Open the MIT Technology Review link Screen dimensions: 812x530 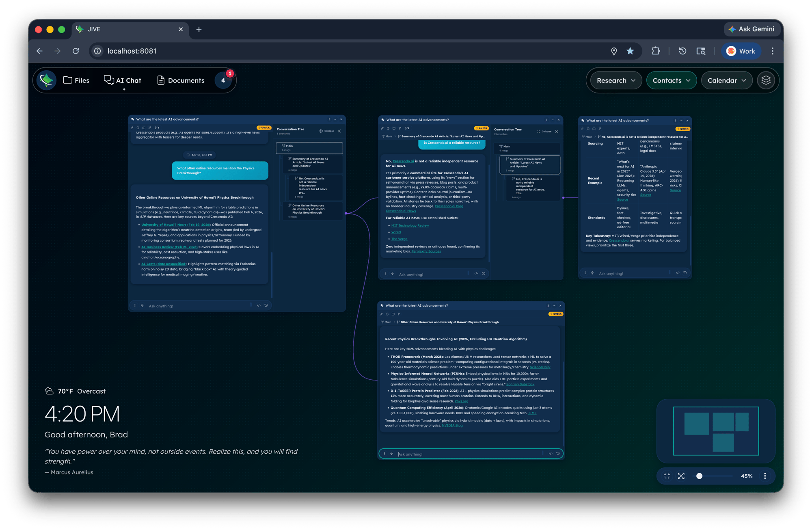(410, 225)
